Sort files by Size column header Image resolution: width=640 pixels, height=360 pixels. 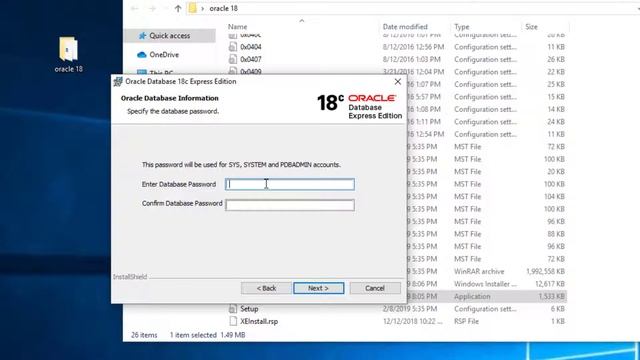531,27
